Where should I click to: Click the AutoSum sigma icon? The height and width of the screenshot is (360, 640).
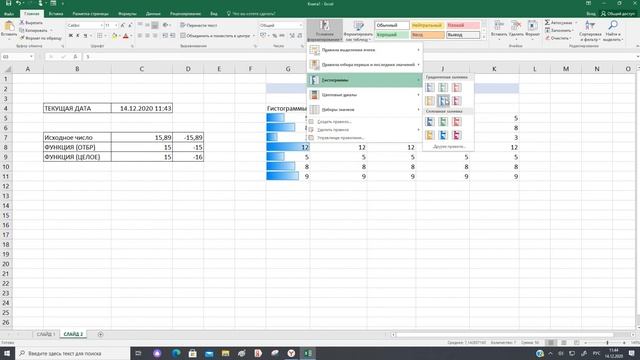547,22
